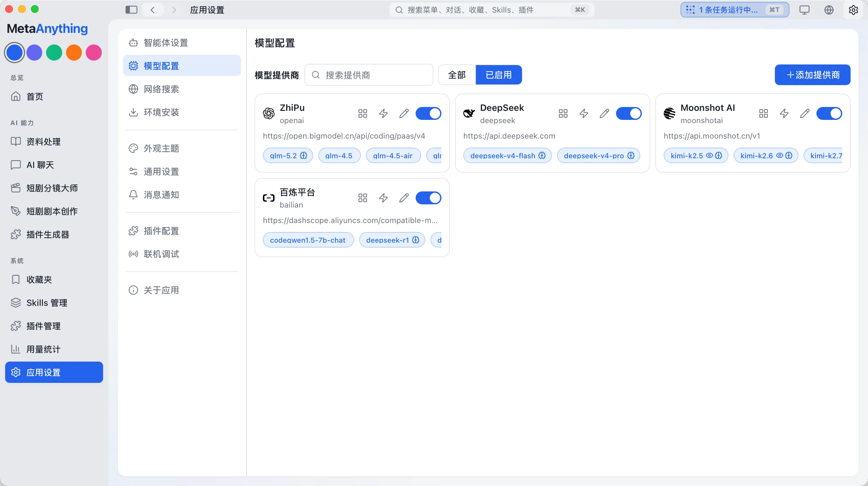Open the display monitor icon in title bar
The image size is (868, 486).
(804, 10)
